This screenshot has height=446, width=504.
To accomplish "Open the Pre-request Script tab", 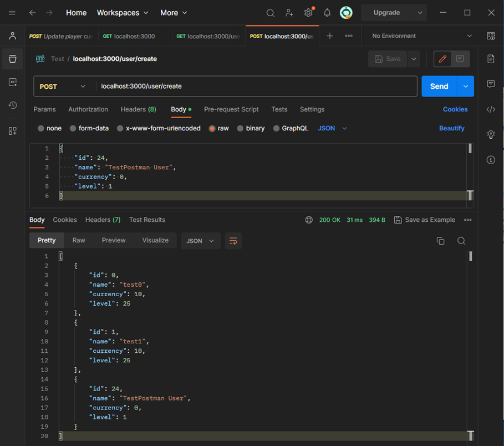I will coord(231,109).
